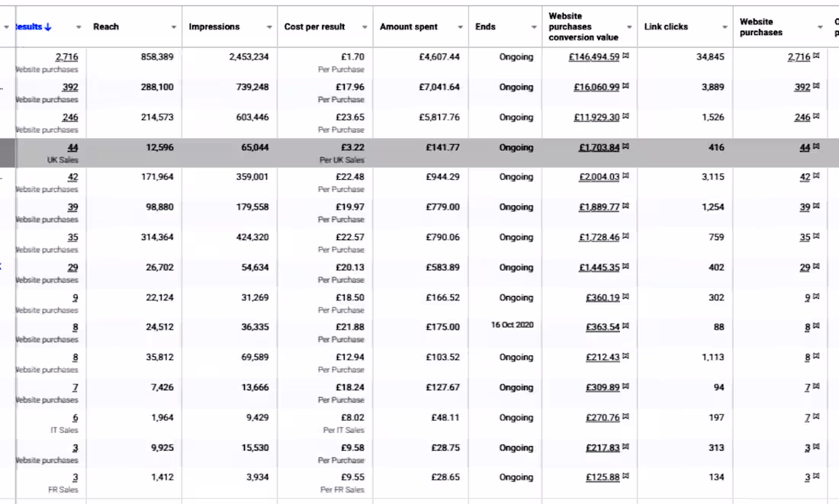This screenshot has width=839, height=504.
Task: Click icon beside 2,716 in Website purchases column
Action: (816, 56)
